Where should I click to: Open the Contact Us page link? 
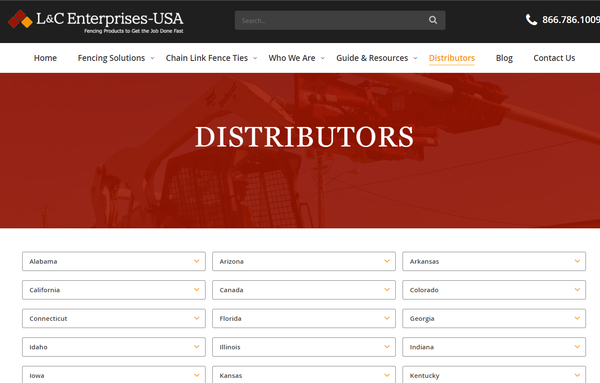click(x=554, y=58)
